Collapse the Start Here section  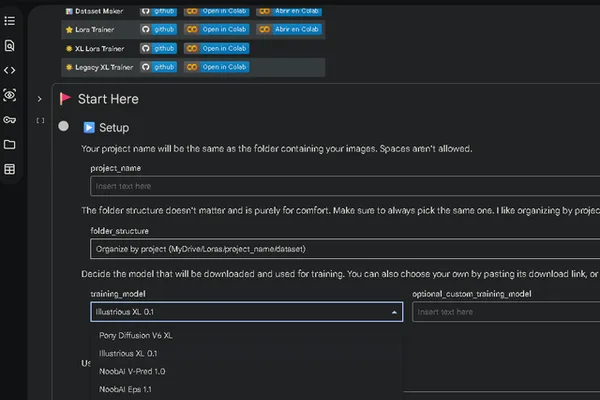[x=39, y=99]
